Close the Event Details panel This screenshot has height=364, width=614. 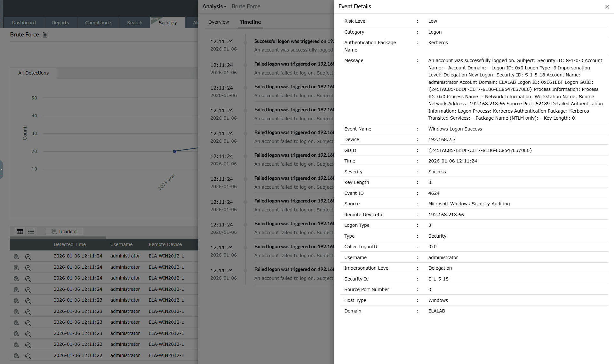click(607, 7)
